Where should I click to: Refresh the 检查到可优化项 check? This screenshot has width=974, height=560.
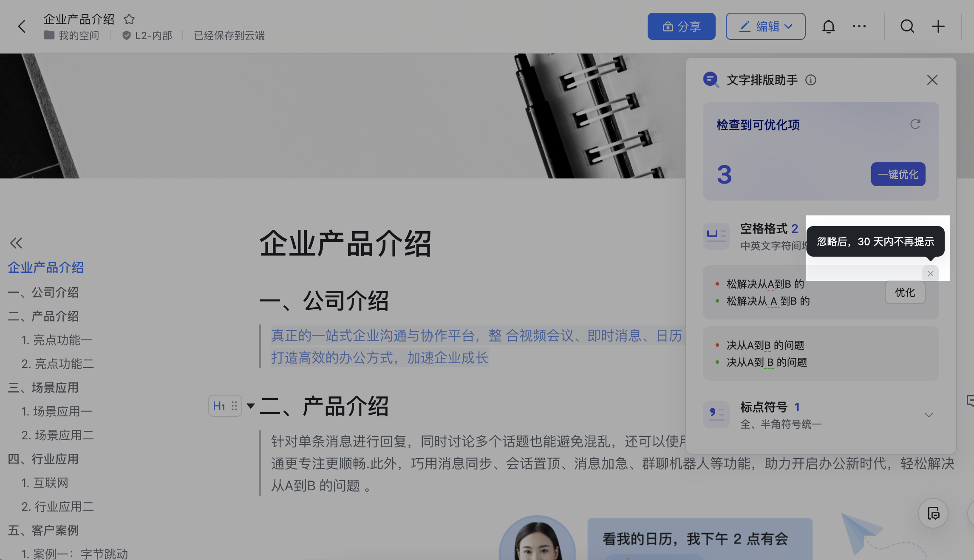(x=915, y=124)
